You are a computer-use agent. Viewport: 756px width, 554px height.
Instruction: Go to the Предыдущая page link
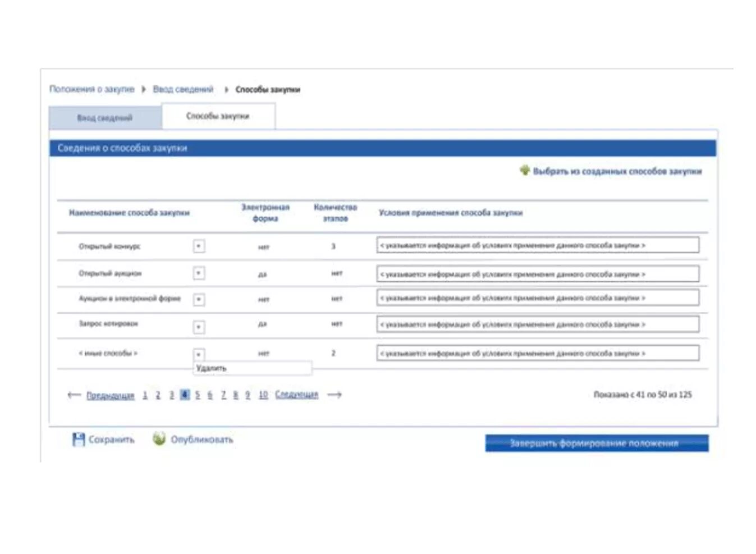110,395
